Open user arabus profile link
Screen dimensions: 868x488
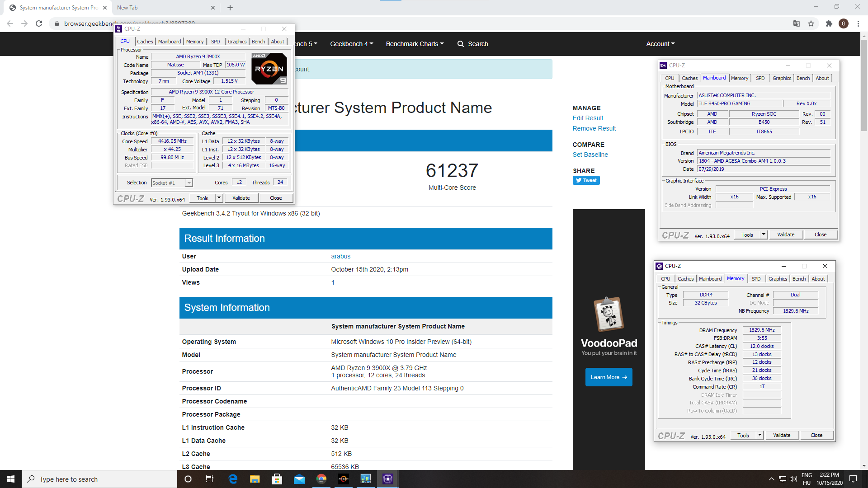pos(340,256)
